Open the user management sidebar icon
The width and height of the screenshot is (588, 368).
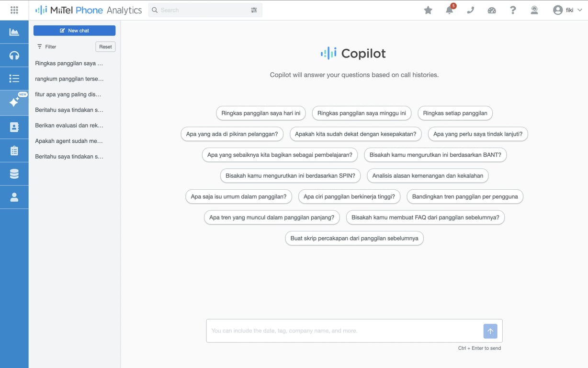coord(14,197)
